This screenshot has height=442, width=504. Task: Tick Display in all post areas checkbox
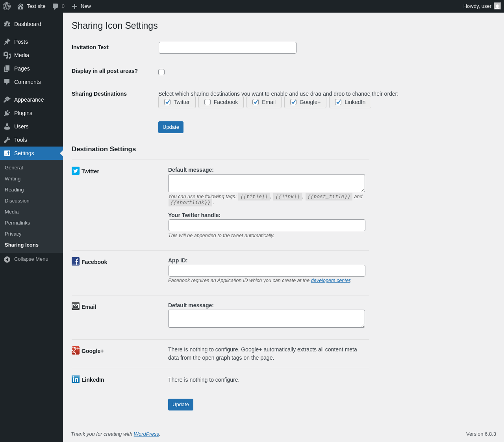click(x=161, y=72)
